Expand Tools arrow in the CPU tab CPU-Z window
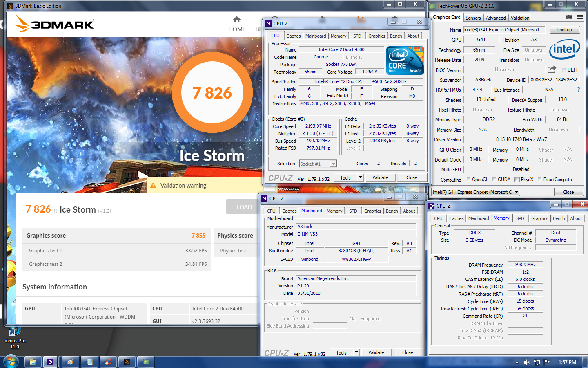Viewport: 588px width, 368px height. (x=360, y=177)
